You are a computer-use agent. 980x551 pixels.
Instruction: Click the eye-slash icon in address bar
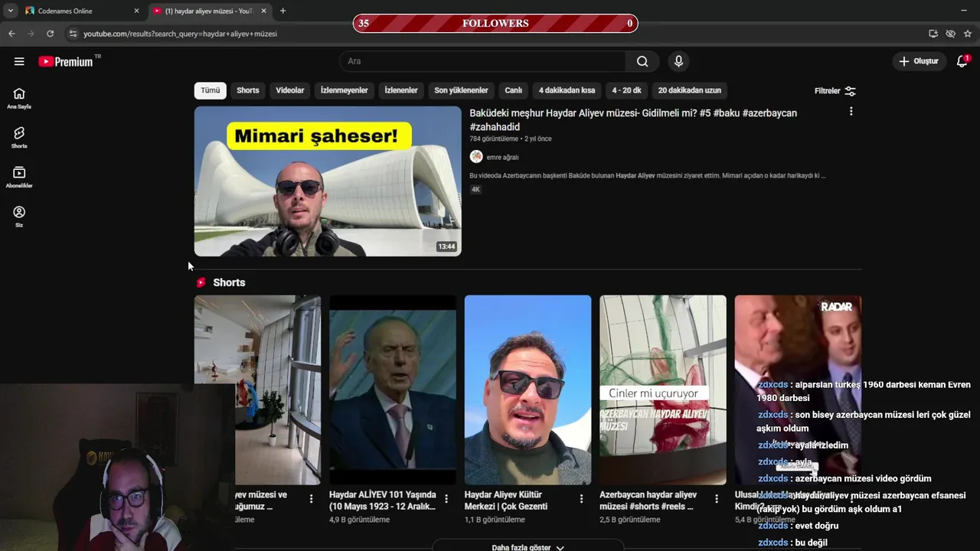click(950, 34)
